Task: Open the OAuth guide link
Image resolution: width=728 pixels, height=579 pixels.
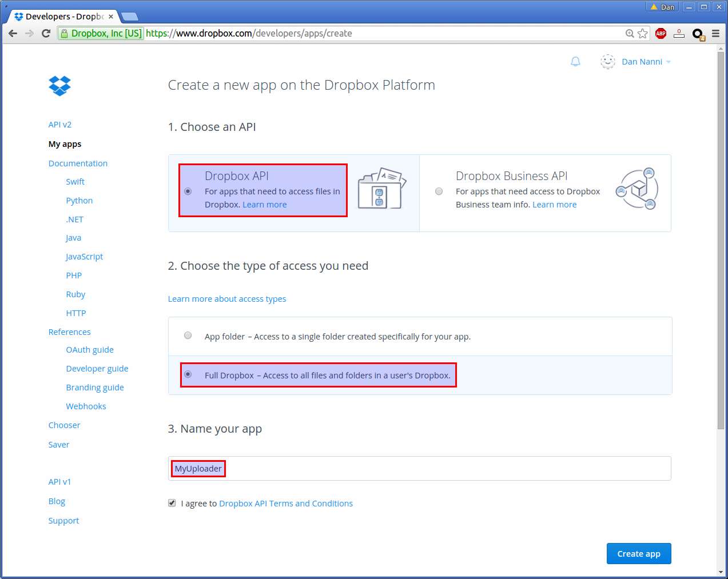Action: pyautogui.click(x=90, y=350)
